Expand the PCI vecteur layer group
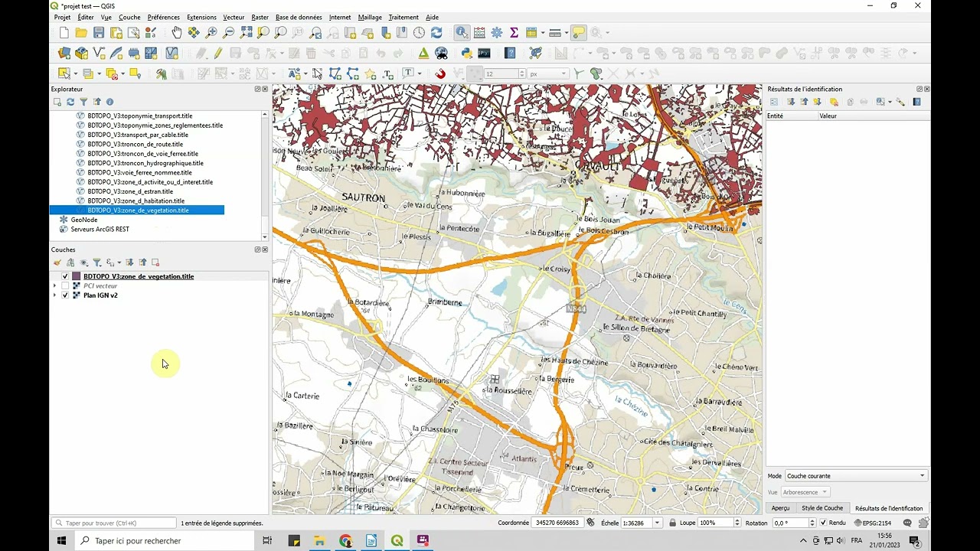This screenshot has height=551, width=980. 54,286
